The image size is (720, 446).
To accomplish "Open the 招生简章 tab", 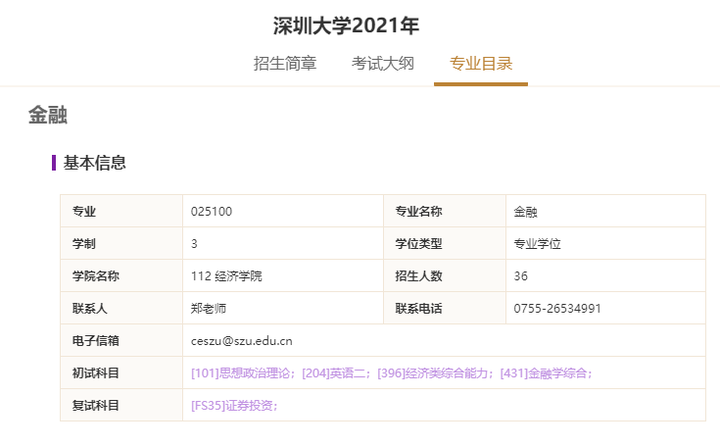I will [285, 63].
